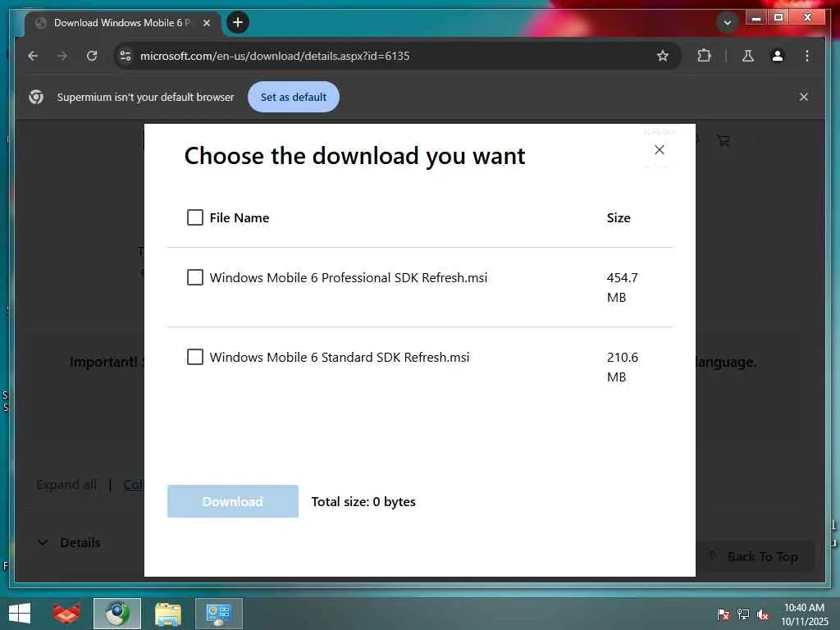This screenshot has width=840, height=630.
Task: Click the Action Center flag tray icon
Action: pos(724,614)
